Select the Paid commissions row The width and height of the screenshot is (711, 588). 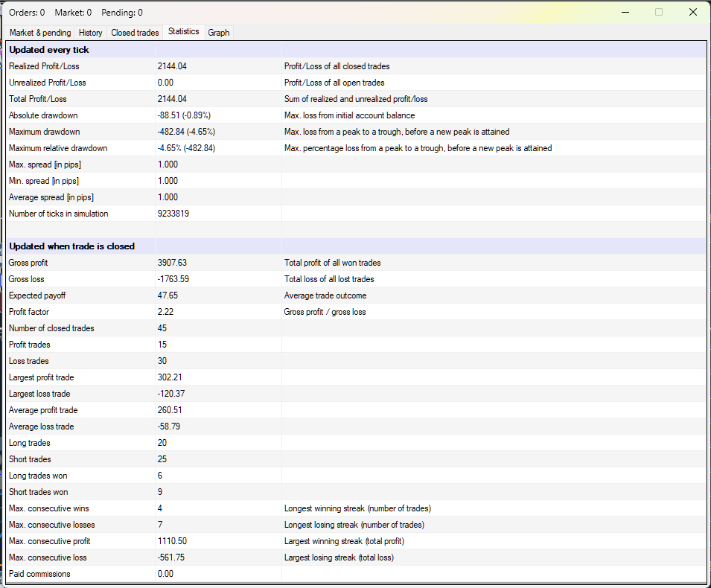tap(39, 574)
